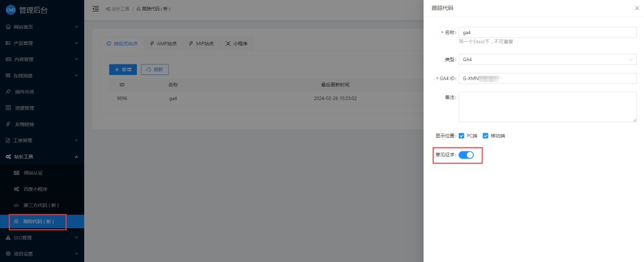Expand the 工单管理 chevron

click(76, 140)
